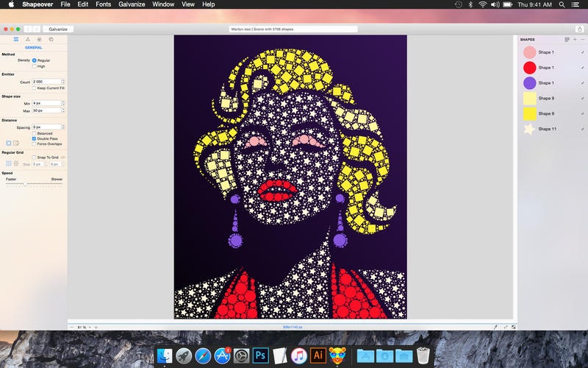Zoom out with the minus icon in status bar
588x368 pixels.
71,328
